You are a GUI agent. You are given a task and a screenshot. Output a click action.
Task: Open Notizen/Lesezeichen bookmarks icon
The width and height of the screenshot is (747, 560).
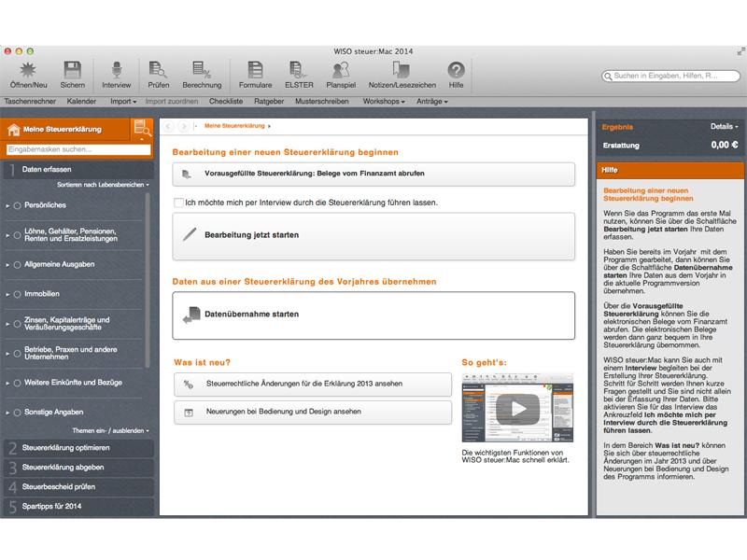click(402, 70)
